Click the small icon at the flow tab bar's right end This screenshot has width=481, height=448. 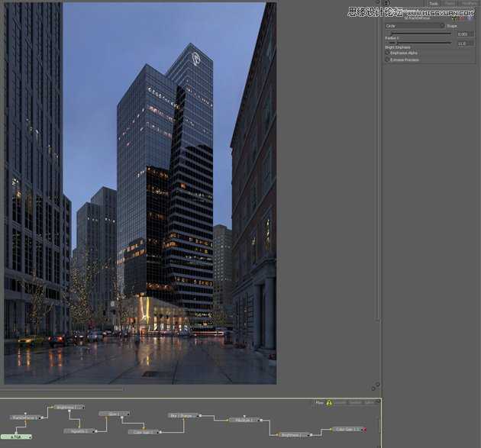point(378,401)
